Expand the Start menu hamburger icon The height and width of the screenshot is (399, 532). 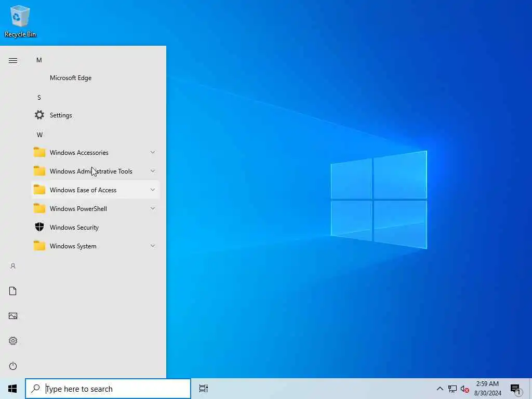[13, 60]
